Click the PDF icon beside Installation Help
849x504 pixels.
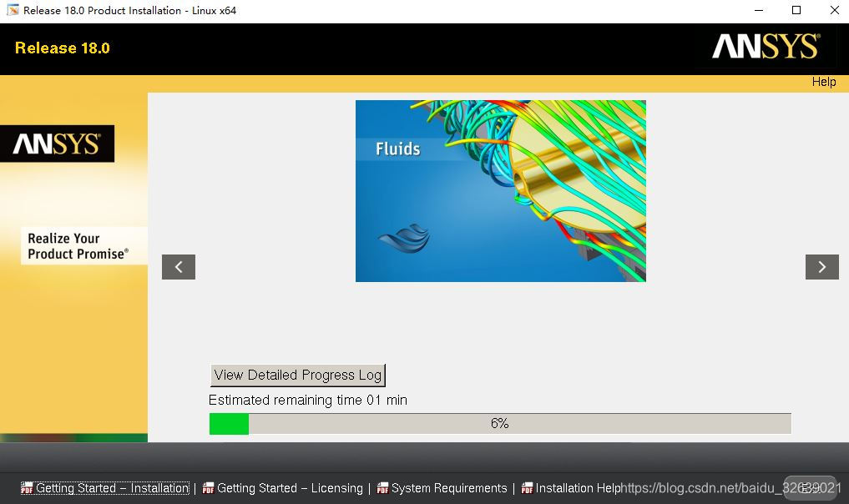[x=527, y=488]
